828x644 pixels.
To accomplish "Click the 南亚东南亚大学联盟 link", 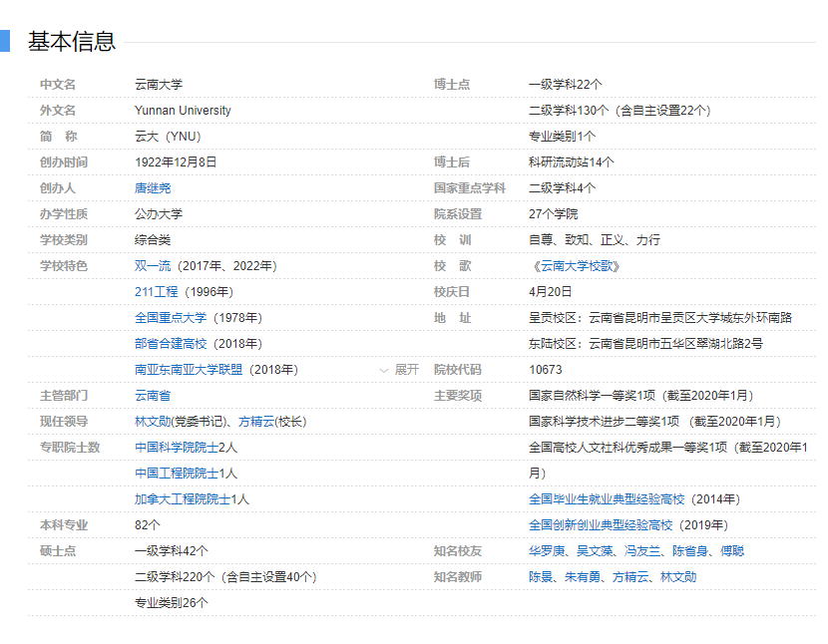I will point(189,370).
